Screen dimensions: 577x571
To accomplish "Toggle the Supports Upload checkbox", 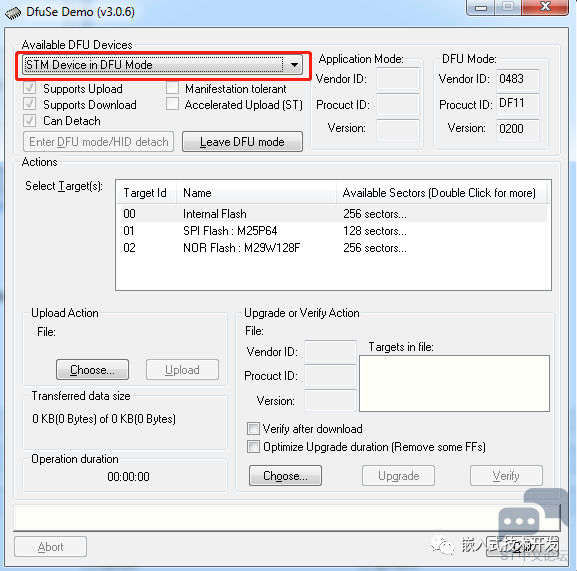I will click(29, 88).
